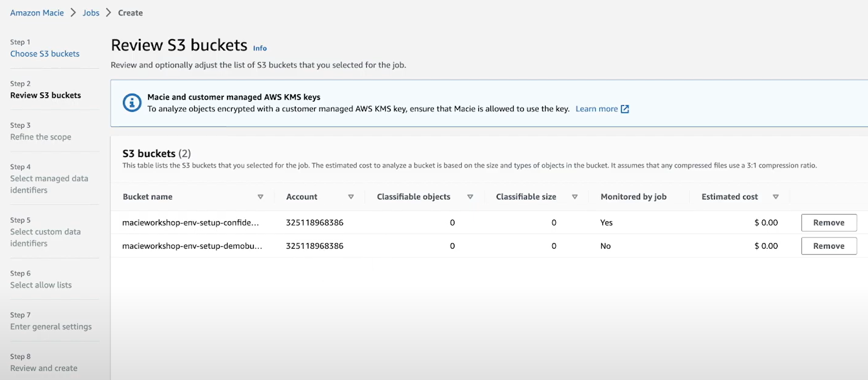Remove the confidential bucket row
Viewport: 868px width, 380px height.
click(828, 223)
